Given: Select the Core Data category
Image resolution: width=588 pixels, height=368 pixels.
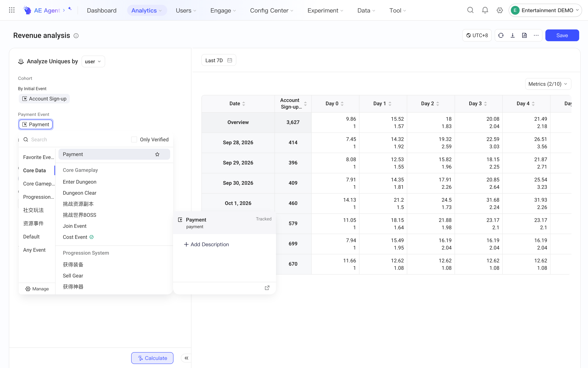Looking at the screenshot, I should click(35, 170).
